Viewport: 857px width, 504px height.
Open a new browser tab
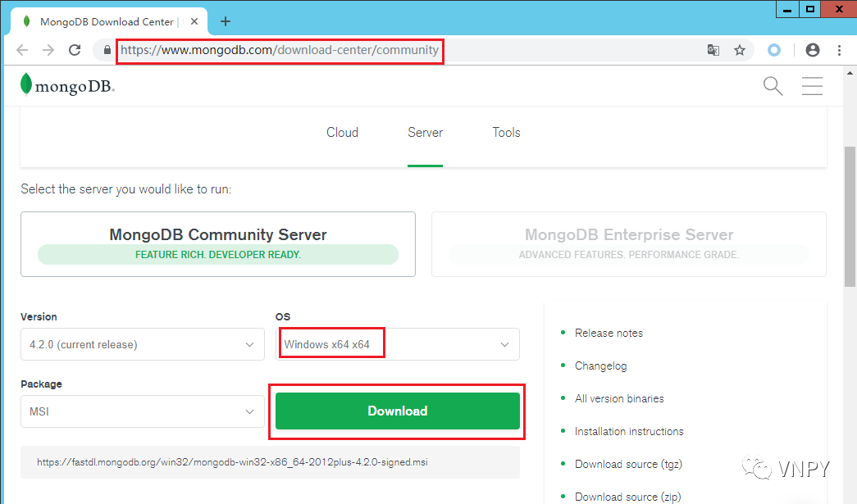[226, 21]
